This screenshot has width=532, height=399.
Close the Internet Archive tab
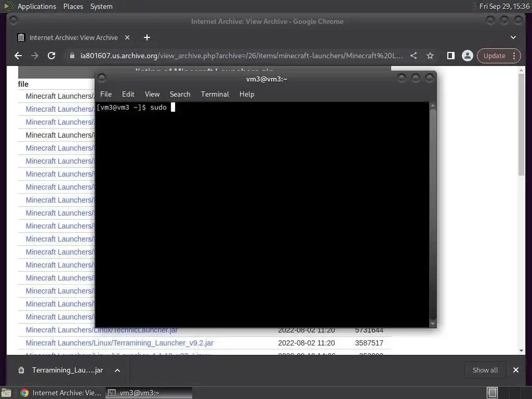coord(127,37)
